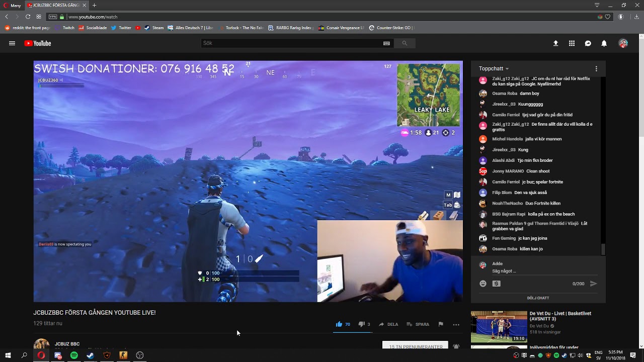Toggle the subscription notification bell
Screen dimensions: 644x362
point(456,347)
